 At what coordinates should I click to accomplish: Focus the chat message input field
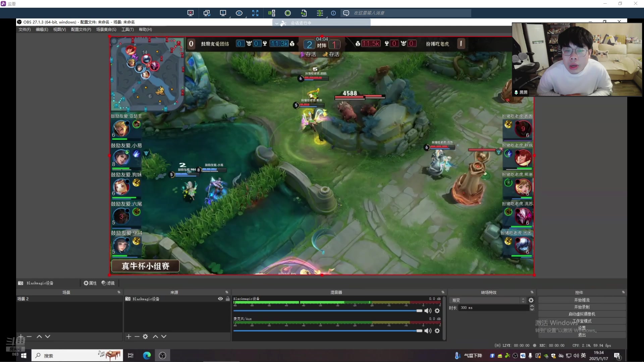click(412, 13)
